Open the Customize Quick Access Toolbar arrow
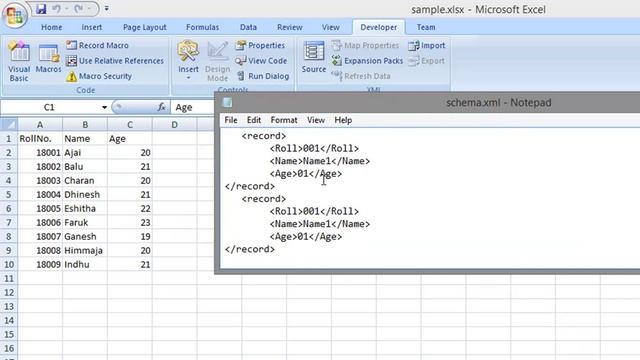This screenshot has width=640, height=360. 107,9
